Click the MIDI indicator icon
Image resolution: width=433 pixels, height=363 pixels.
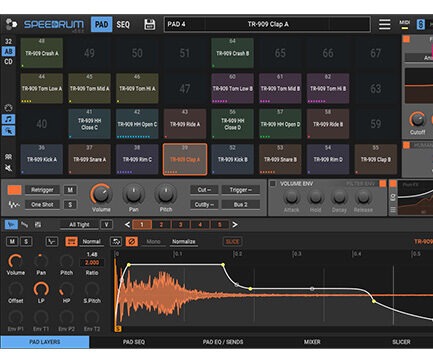tap(405, 24)
